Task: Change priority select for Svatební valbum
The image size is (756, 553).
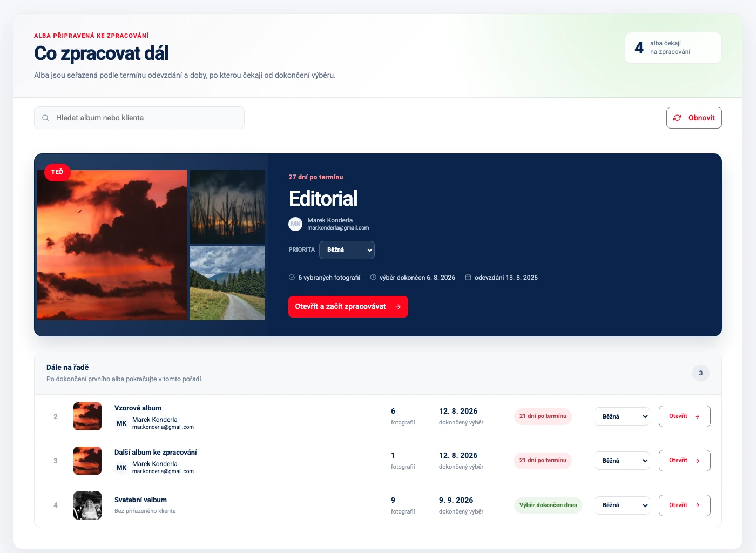Action: tap(622, 505)
